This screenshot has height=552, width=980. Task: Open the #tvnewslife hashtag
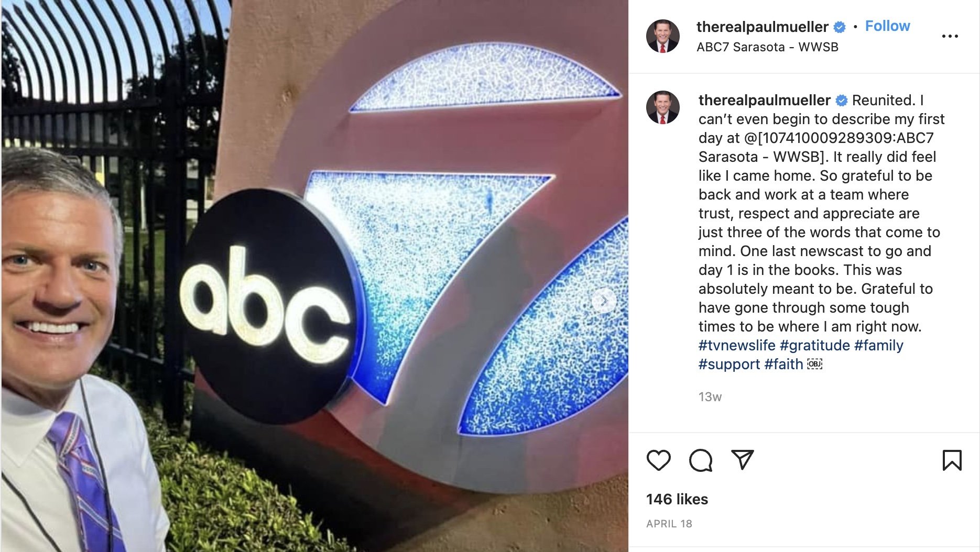737,346
